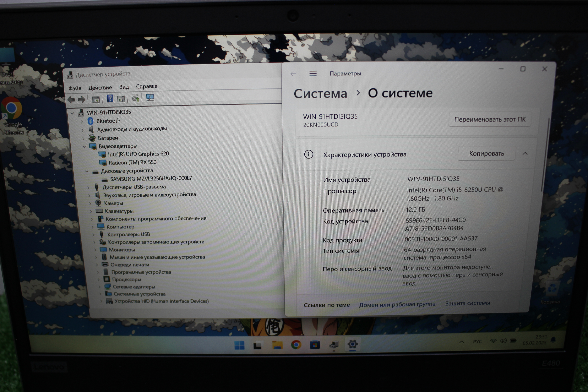
Task: Click Переименовать этот ПК button
Action: click(x=490, y=119)
